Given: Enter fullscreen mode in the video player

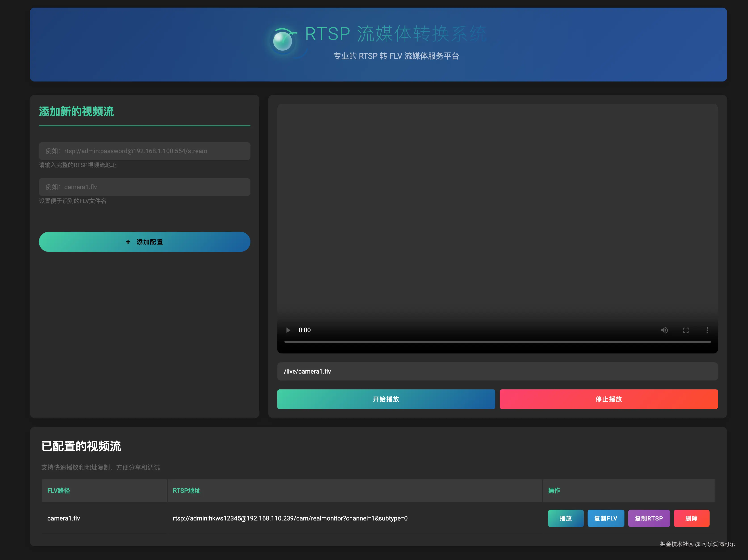Looking at the screenshot, I should [x=685, y=330].
